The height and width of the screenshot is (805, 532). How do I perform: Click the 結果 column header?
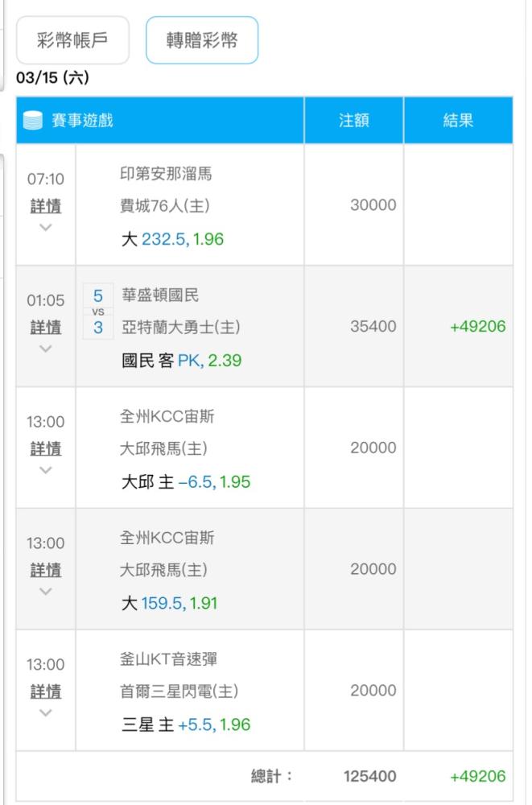458,120
